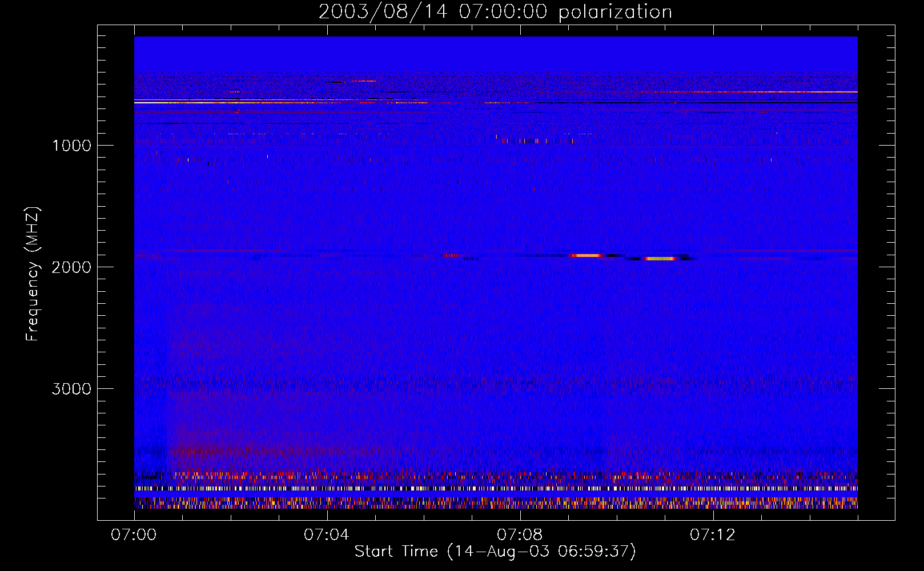Click the 07:08 time tick label
Image resolution: width=924 pixels, height=571 pixels.
pyautogui.click(x=520, y=535)
